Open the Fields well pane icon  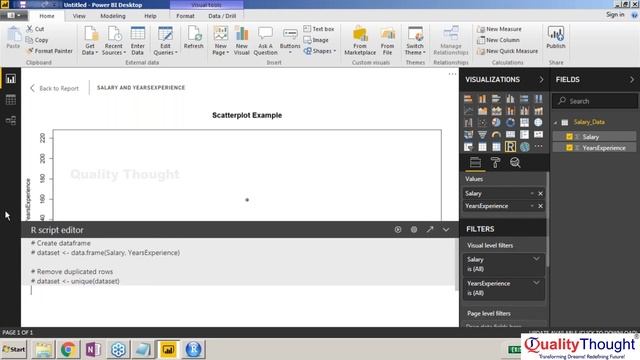475,162
